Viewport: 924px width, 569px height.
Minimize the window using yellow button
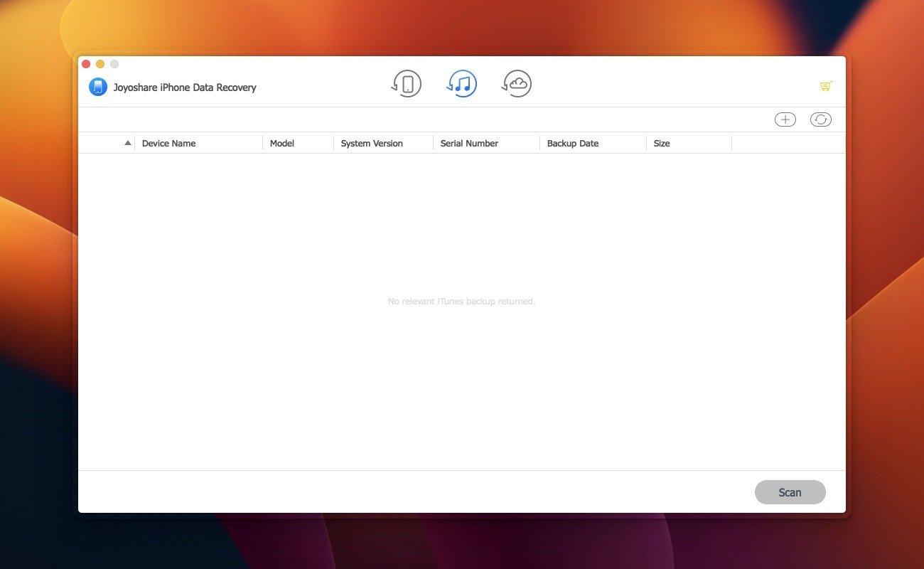click(x=100, y=64)
